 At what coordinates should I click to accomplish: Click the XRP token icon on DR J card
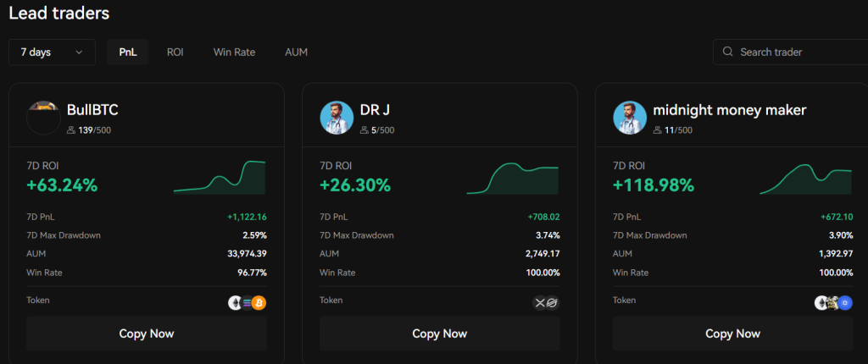pyautogui.click(x=540, y=303)
